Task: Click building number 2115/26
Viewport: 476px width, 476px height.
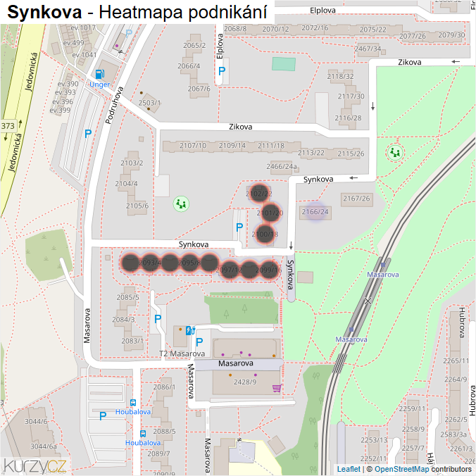Action: click(351, 154)
